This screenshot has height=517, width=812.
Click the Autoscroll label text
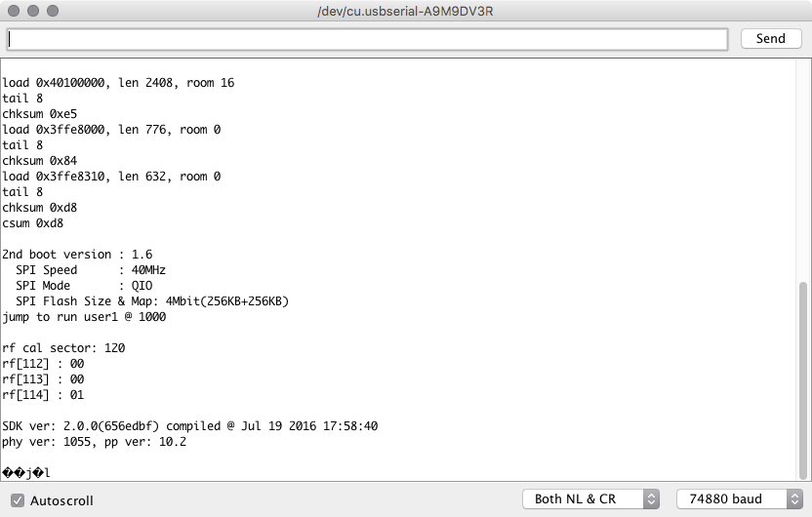point(61,499)
